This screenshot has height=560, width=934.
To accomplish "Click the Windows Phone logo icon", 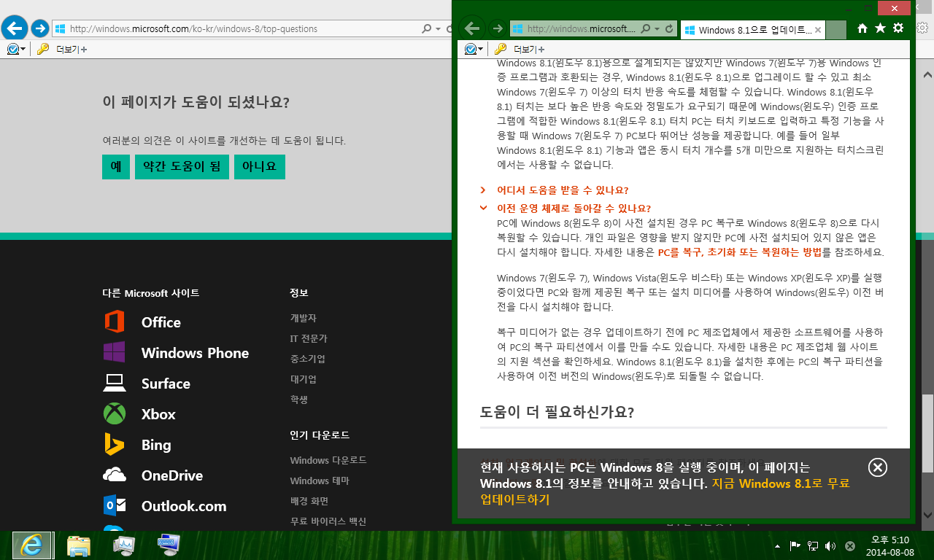I will coord(114,352).
